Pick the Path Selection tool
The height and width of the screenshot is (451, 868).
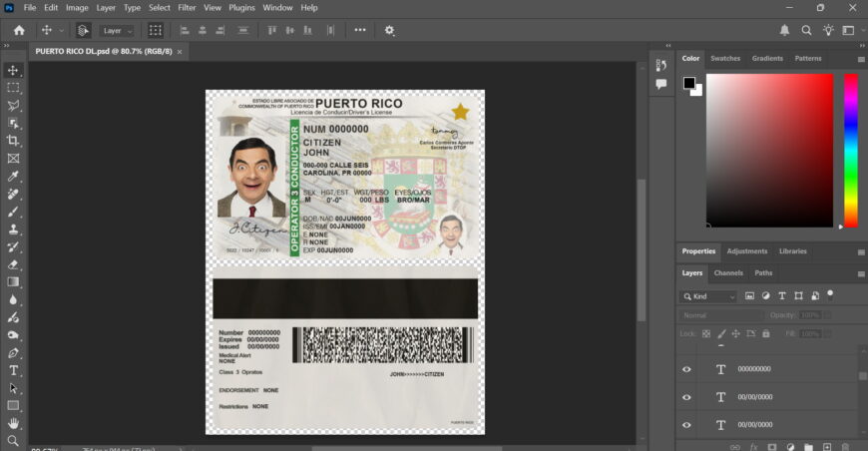[x=13, y=388]
